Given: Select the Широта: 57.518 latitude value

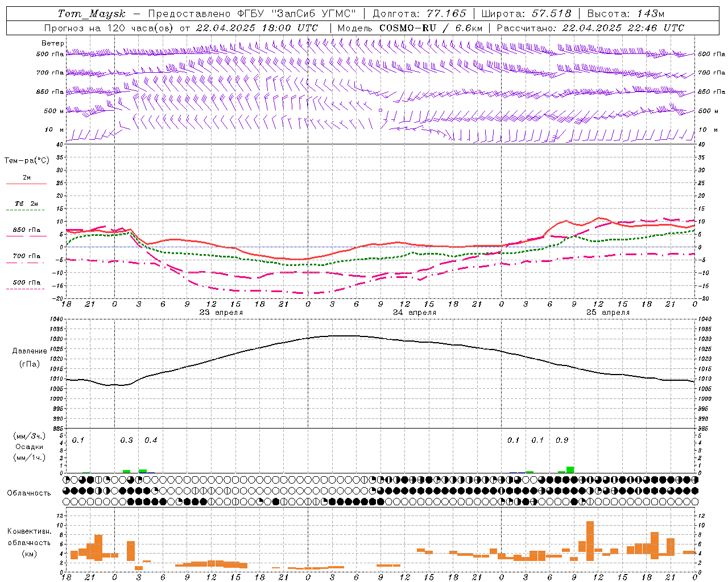Looking at the screenshot, I should coord(526,14).
